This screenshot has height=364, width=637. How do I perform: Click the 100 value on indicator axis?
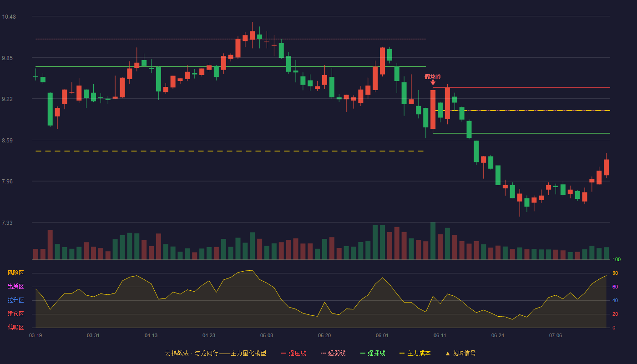(x=617, y=259)
